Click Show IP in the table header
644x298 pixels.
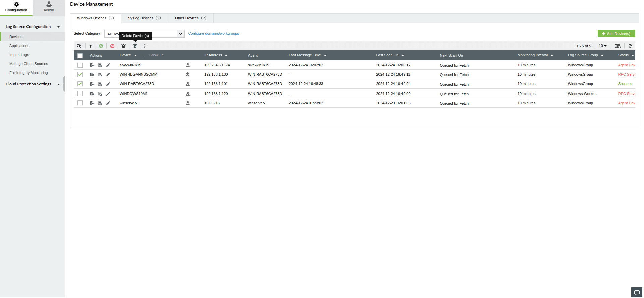coord(156,55)
